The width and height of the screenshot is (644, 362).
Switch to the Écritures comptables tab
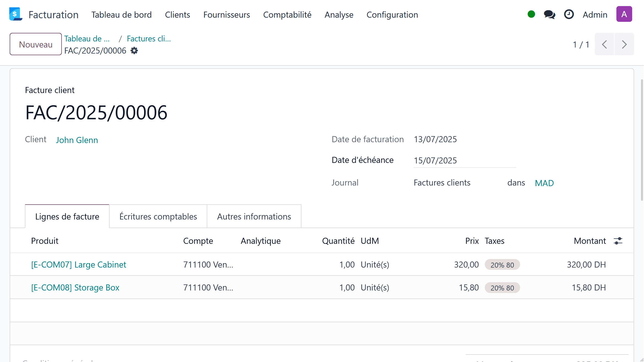coord(158,216)
